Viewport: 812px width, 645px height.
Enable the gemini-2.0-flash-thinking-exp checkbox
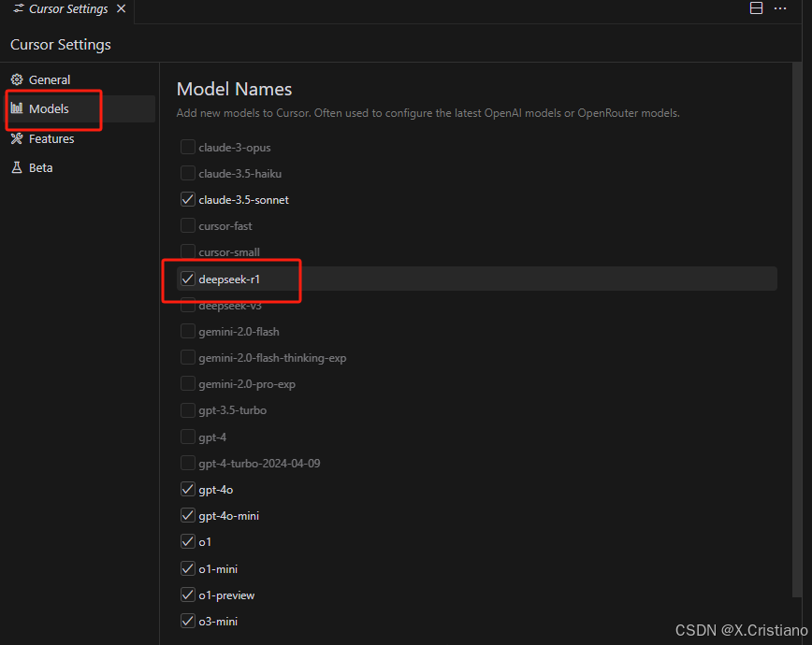click(187, 358)
